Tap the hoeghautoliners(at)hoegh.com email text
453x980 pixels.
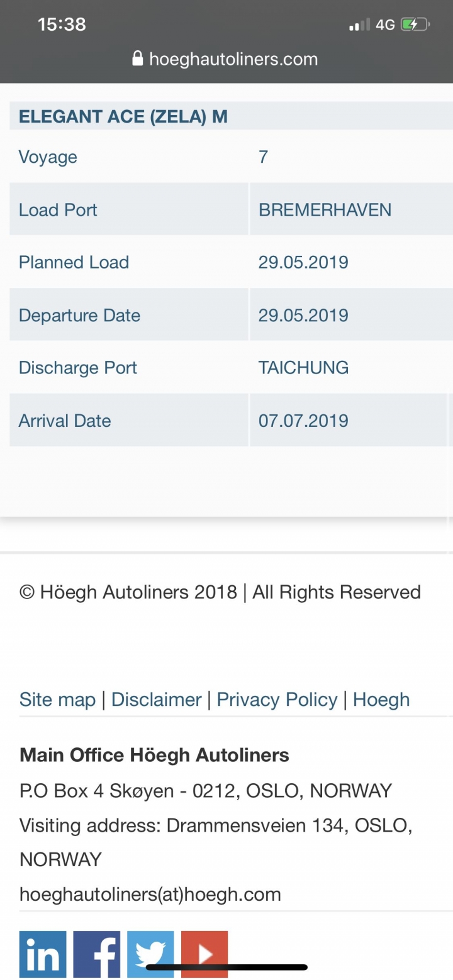point(150,894)
